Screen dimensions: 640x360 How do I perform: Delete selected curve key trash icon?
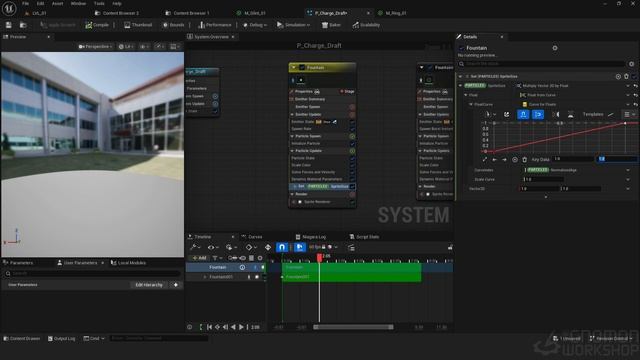[524, 160]
